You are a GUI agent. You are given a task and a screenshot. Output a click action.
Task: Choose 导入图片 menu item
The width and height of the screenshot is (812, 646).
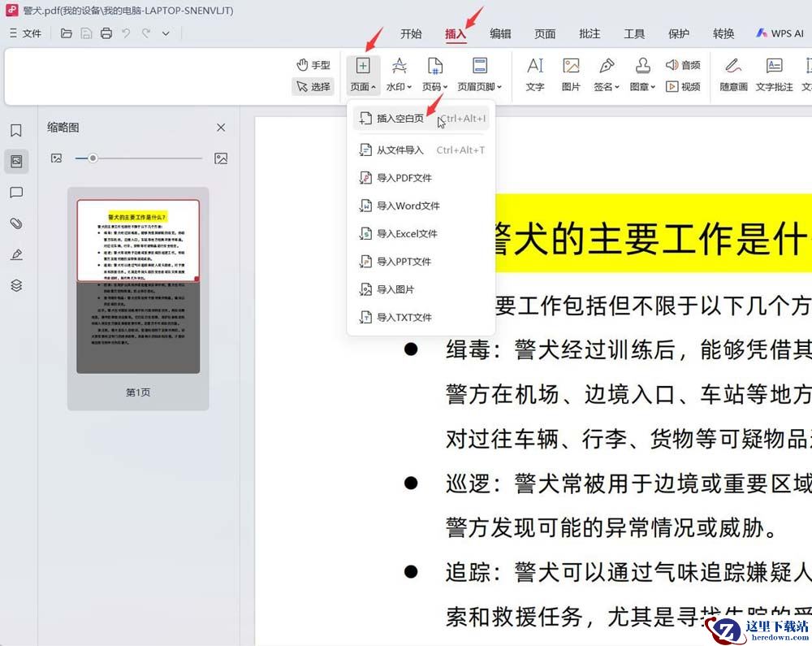click(x=421, y=289)
